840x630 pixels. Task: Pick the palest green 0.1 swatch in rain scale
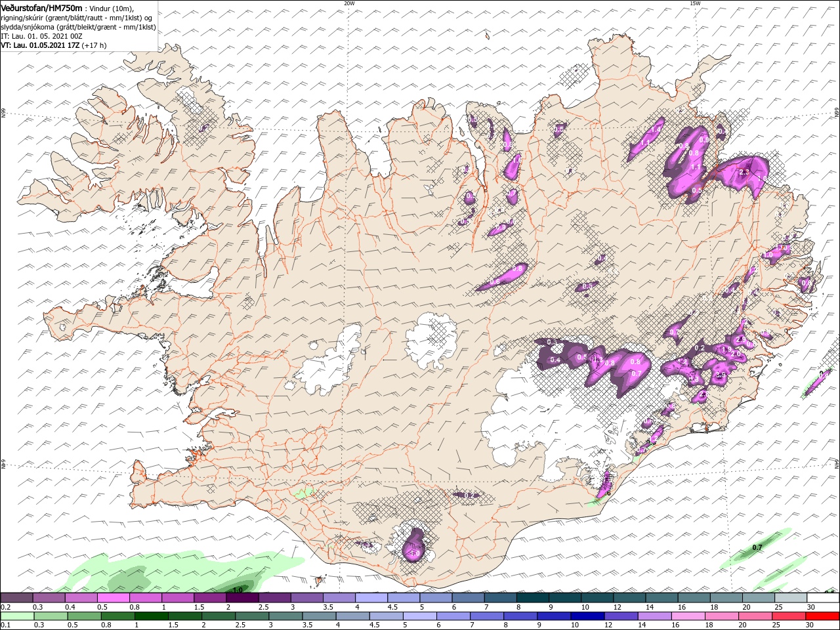(x=16, y=616)
